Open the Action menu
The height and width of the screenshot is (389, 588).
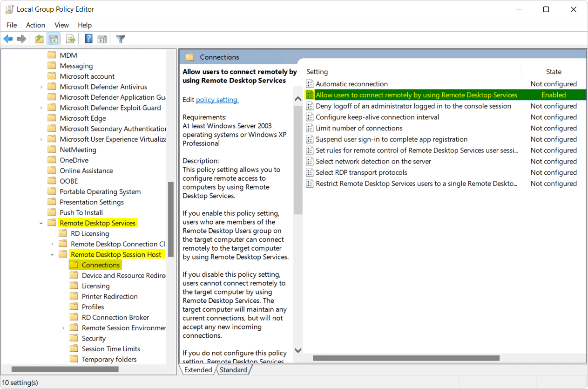coord(36,25)
